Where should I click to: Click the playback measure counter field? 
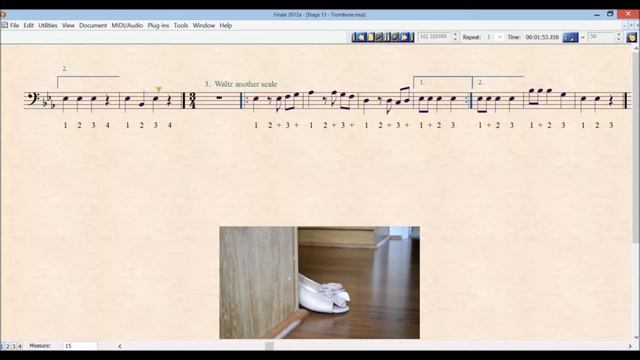(435, 37)
